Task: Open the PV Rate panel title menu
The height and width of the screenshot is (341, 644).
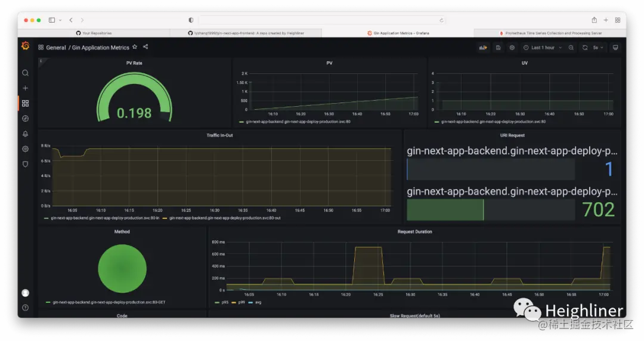Action: click(134, 63)
